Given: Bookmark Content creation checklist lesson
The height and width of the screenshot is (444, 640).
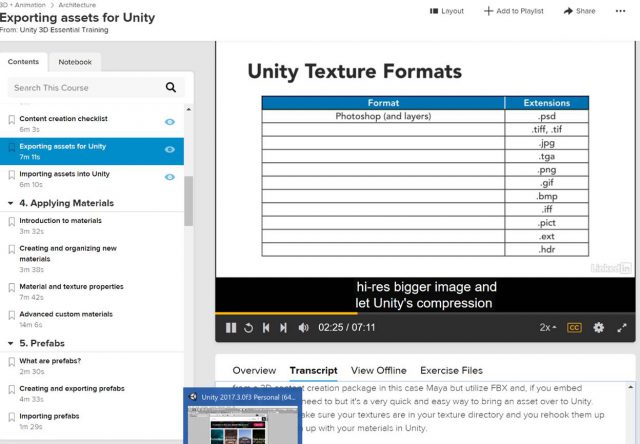Looking at the screenshot, I should pos(11,120).
